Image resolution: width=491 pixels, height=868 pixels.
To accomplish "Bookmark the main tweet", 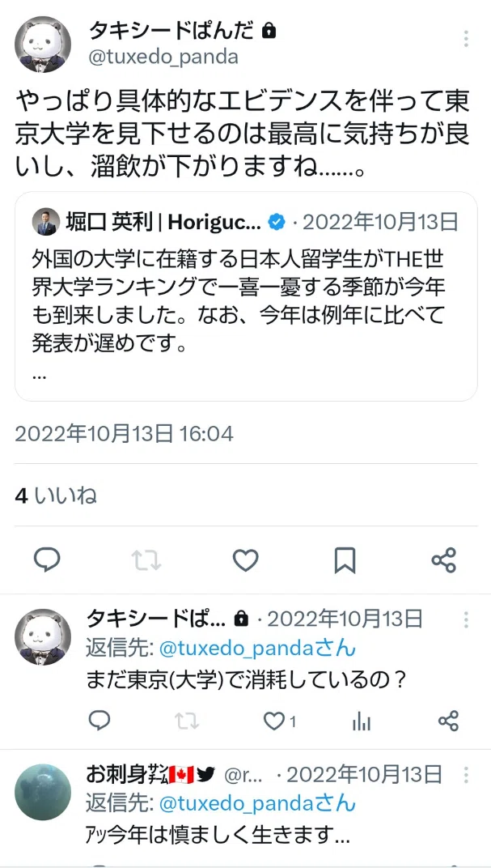I will [345, 560].
